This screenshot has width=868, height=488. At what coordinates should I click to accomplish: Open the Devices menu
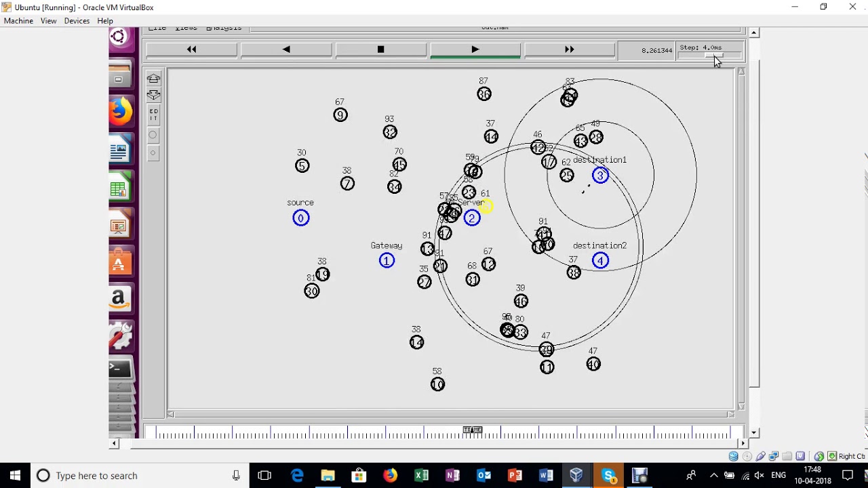pos(77,21)
